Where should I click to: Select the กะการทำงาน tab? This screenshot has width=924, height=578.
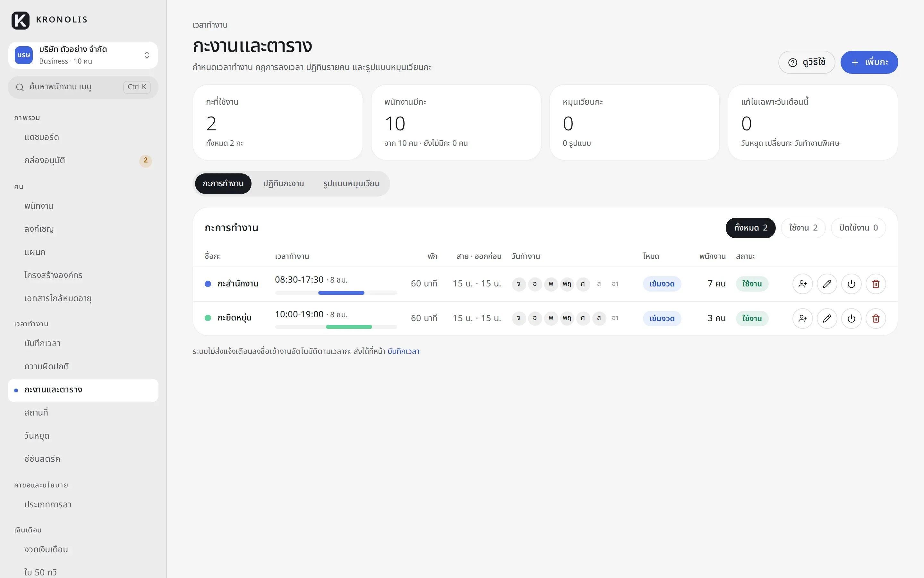(223, 183)
